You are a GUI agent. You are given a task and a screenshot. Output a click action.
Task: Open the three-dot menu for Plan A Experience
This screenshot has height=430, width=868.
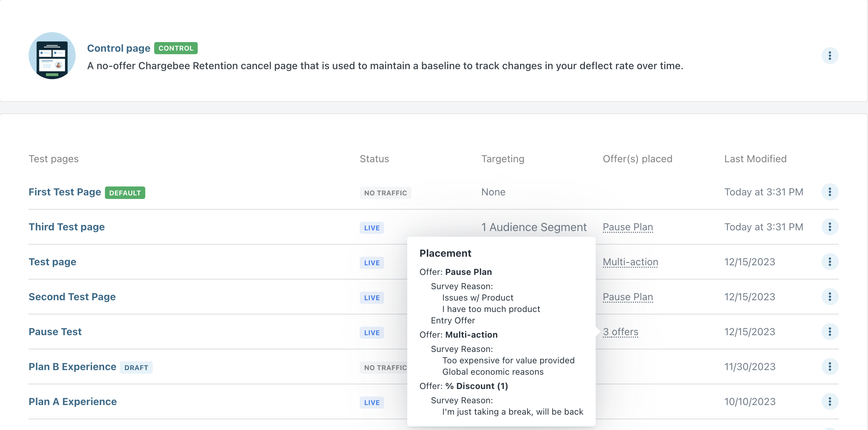coord(829,402)
